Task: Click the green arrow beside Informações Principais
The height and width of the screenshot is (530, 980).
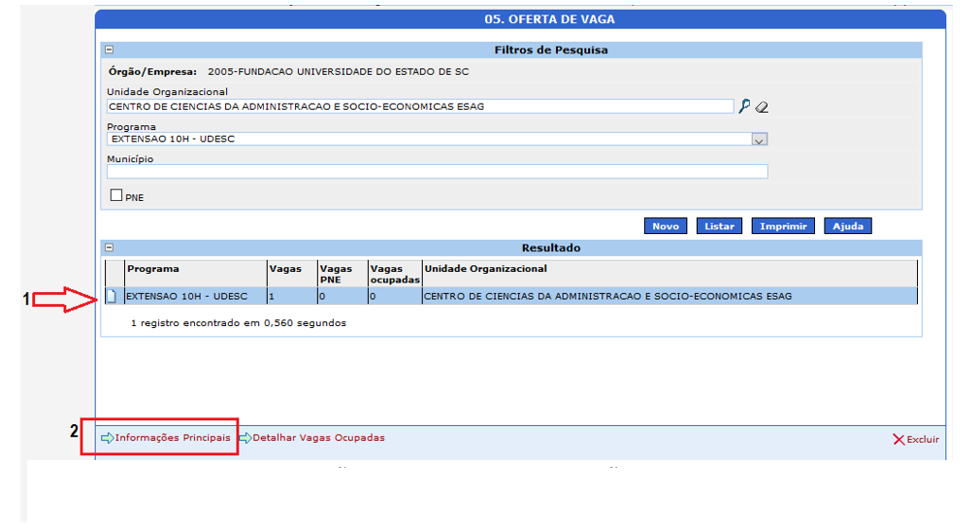Action: click(x=107, y=439)
